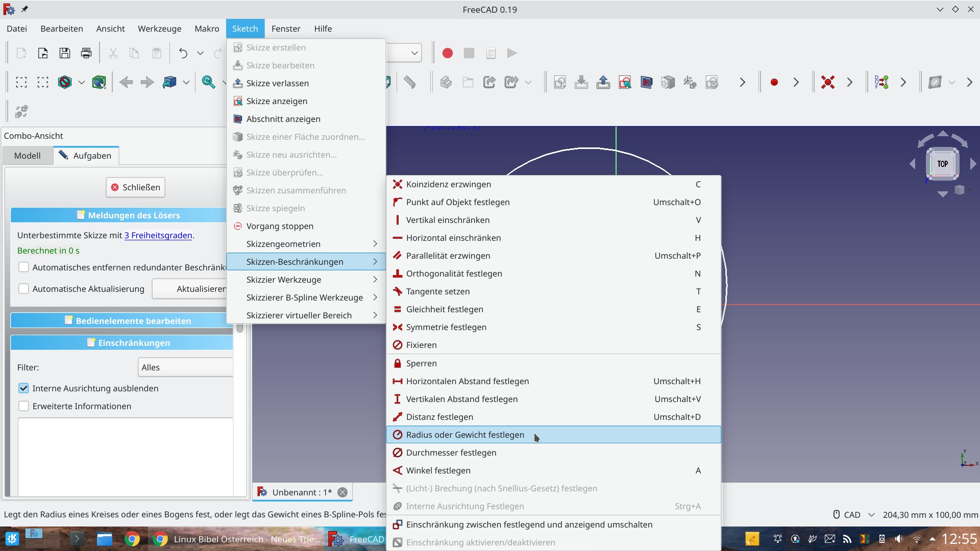The image size is (980, 551).
Task: Enable Erweiterte Informationen checkbox
Action: [x=23, y=406]
